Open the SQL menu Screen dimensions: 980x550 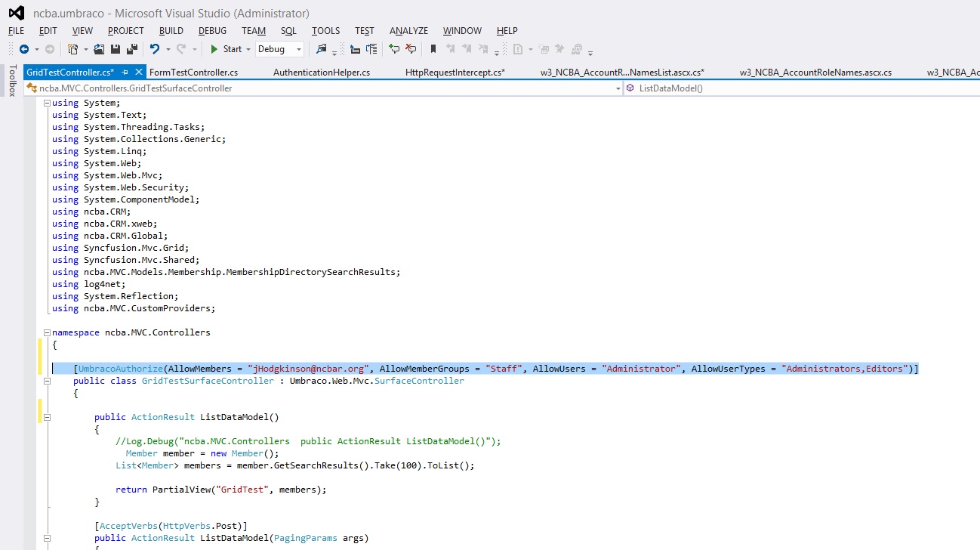click(x=288, y=31)
